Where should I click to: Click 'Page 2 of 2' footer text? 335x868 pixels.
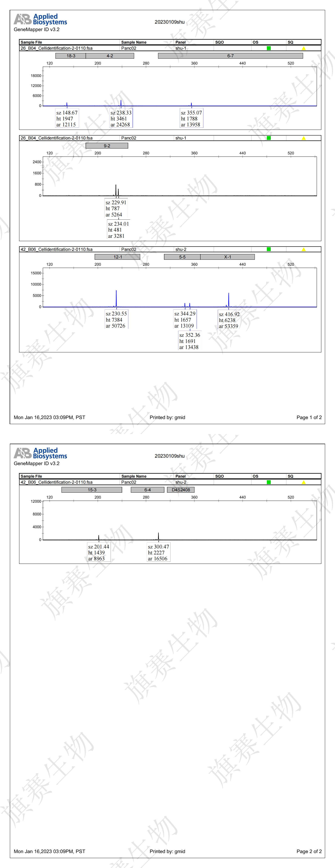pos(309,851)
